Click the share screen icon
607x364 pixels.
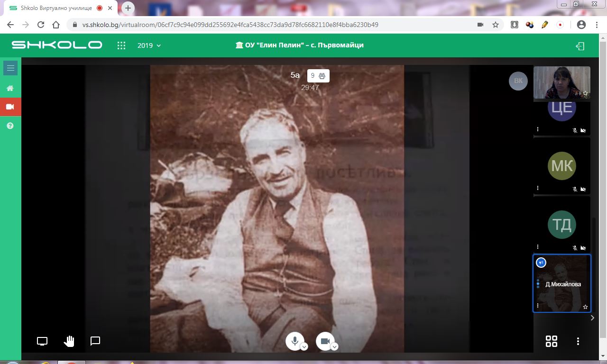coord(42,341)
